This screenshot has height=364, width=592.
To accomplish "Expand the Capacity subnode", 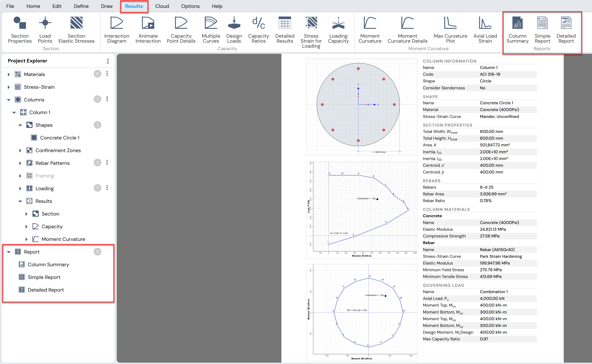I will point(27,226).
